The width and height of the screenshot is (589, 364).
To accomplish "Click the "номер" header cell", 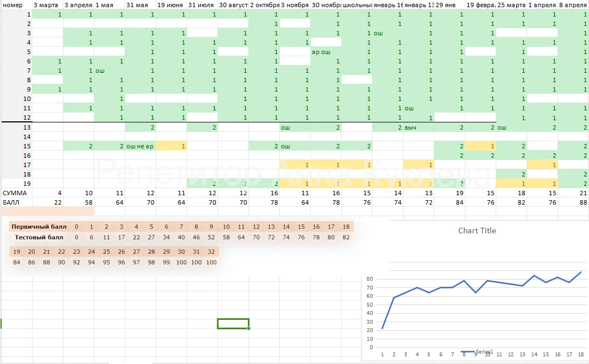I will pos(12,5).
